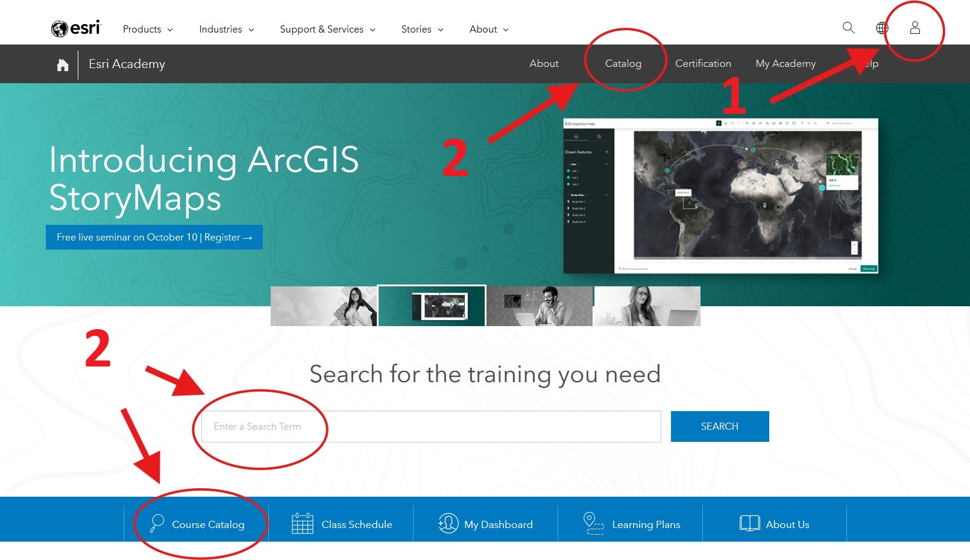The image size is (970, 560).
Task: Click the Esri Academy title link
Action: click(x=127, y=64)
